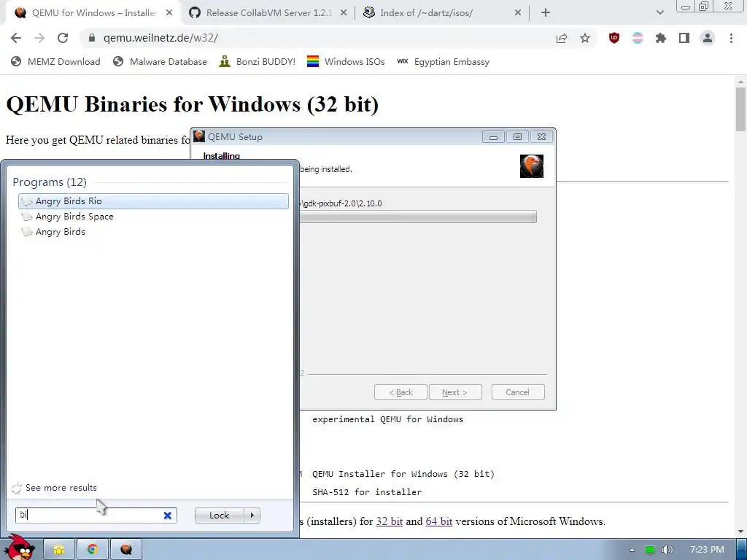Open the Extensions puzzle menu
747x560 pixels.
pyautogui.click(x=661, y=38)
